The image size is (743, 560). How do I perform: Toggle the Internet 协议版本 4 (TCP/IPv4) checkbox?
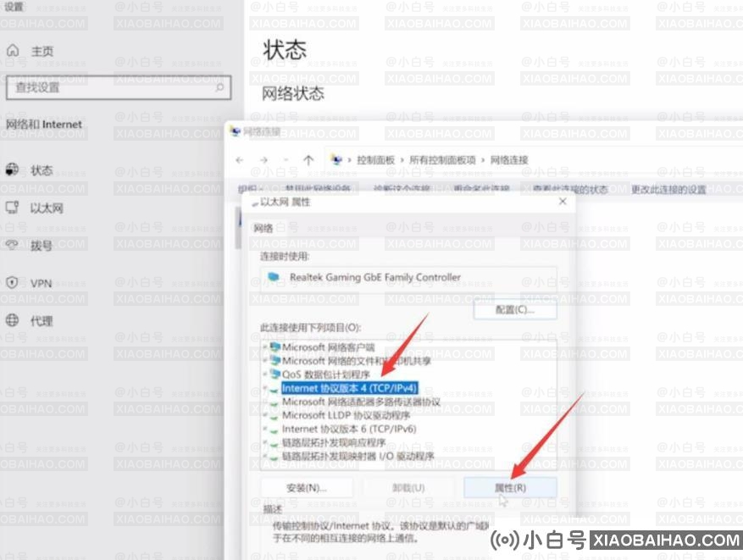point(265,389)
